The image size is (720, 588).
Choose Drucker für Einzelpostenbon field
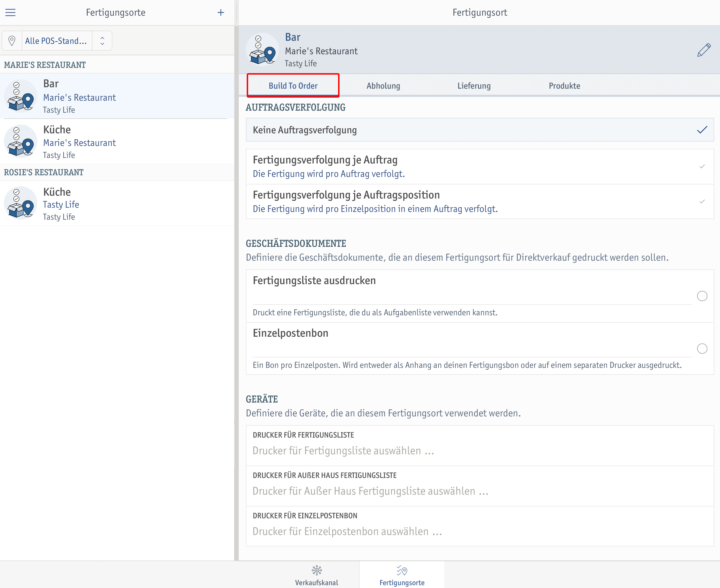pos(480,526)
